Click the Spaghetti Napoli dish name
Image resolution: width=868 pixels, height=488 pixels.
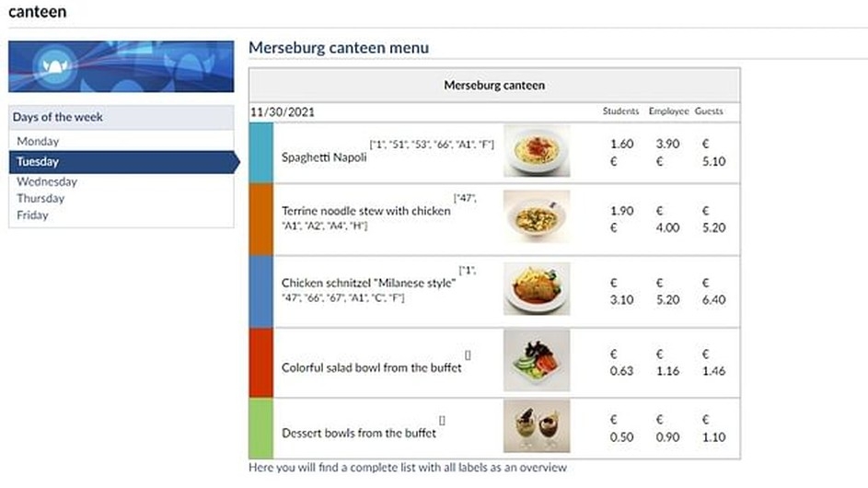[x=324, y=157]
